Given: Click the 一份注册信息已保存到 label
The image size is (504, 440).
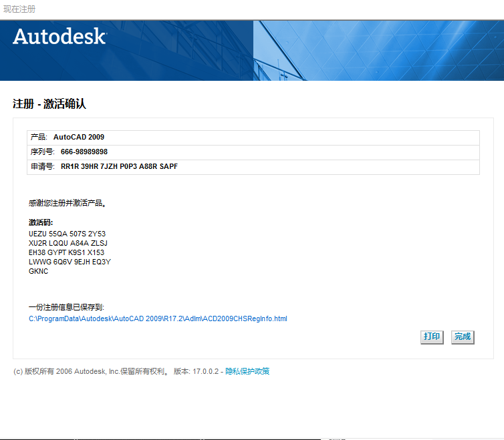Looking at the screenshot, I should (67, 307).
